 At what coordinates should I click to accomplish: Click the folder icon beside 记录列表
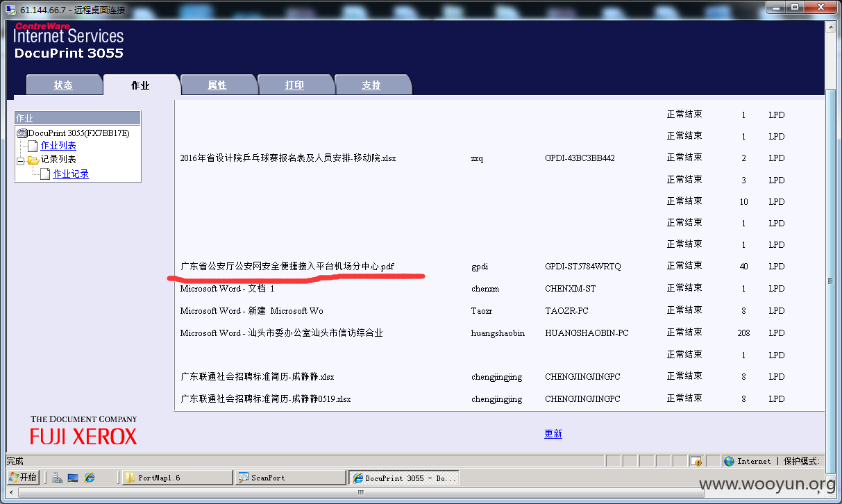(33, 160)
